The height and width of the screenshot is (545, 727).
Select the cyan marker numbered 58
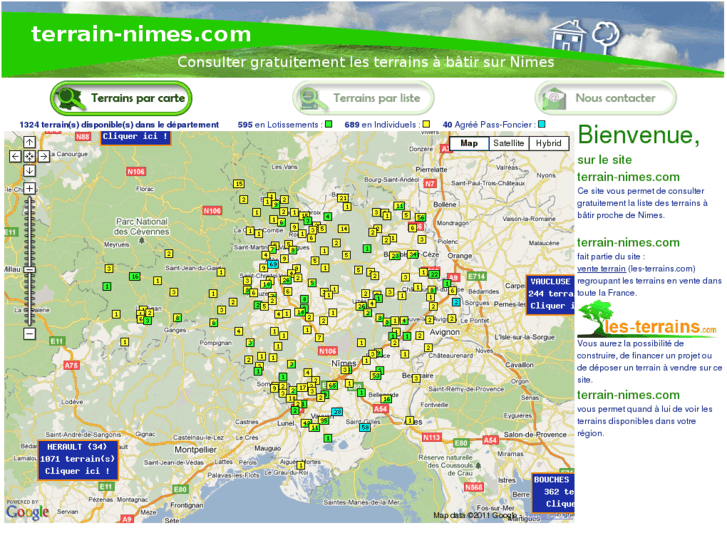[365, 428]
